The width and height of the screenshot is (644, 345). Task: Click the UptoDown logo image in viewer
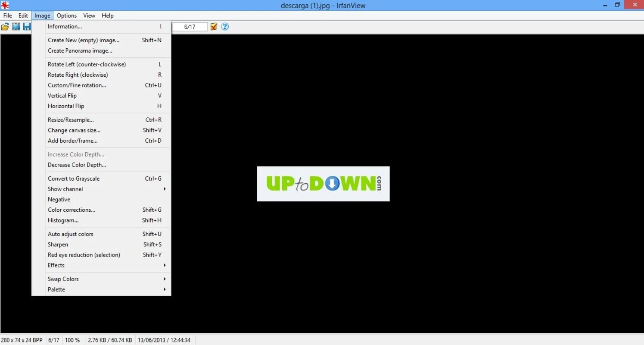tap(323, 184)
